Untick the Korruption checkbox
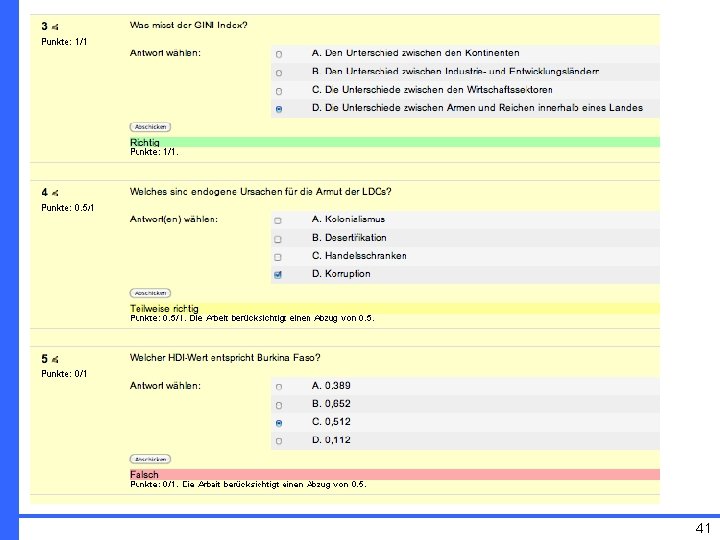The image size is (720, 540). pyautogui.click(x=278, y=275)
